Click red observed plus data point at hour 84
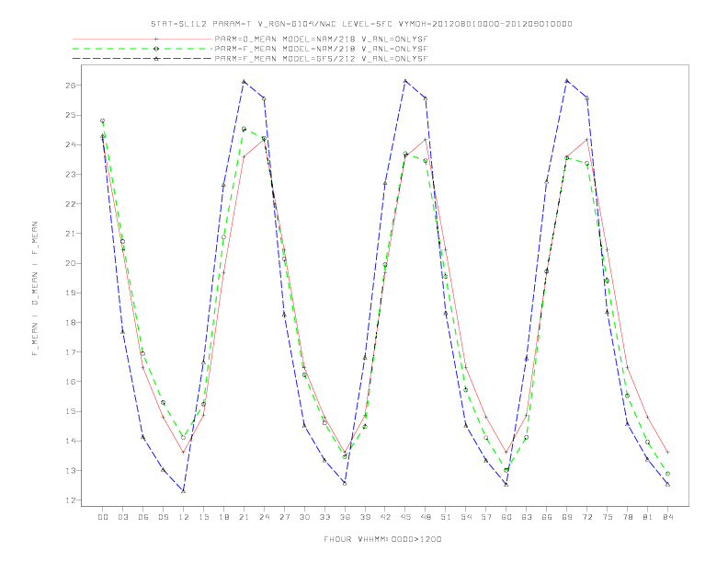Image resolution: width=728 pixels, height=563 pixels. [x=667, y=452]
